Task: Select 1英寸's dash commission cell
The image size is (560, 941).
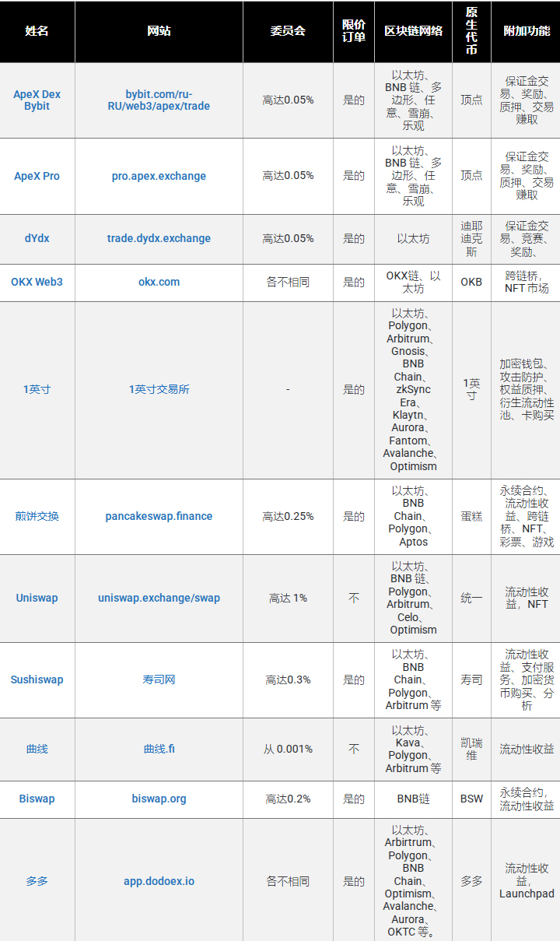Action: click(288, 389)
